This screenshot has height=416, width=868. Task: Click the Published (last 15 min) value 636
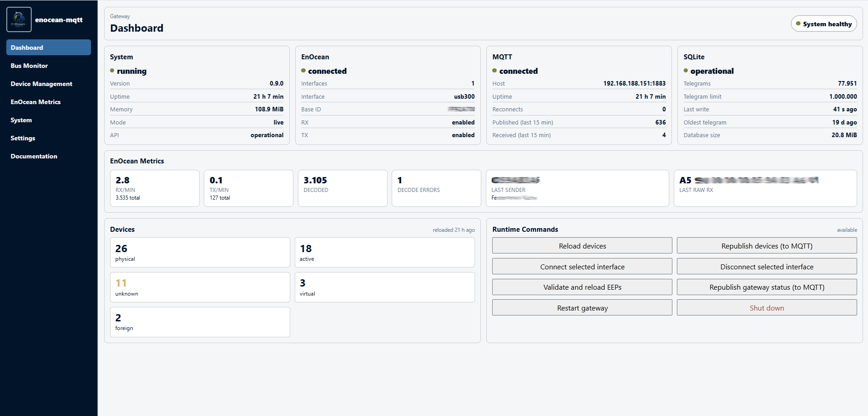[661, 122]
